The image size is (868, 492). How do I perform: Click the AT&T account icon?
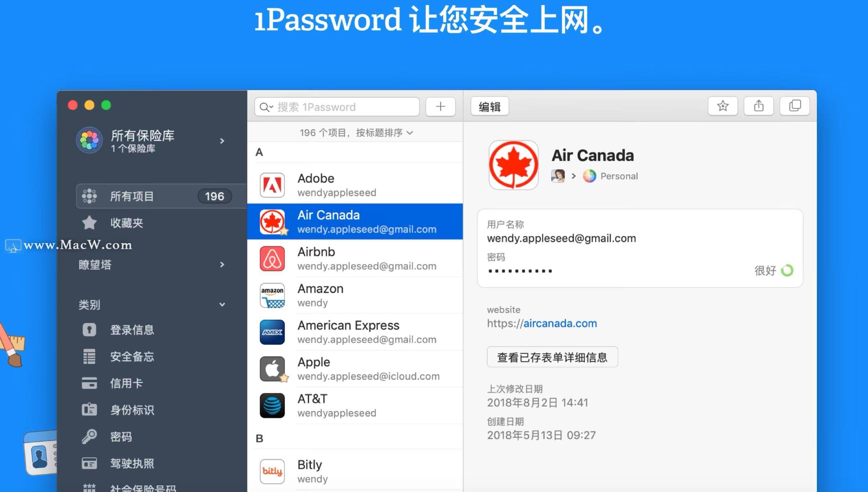tap(272, 405)
